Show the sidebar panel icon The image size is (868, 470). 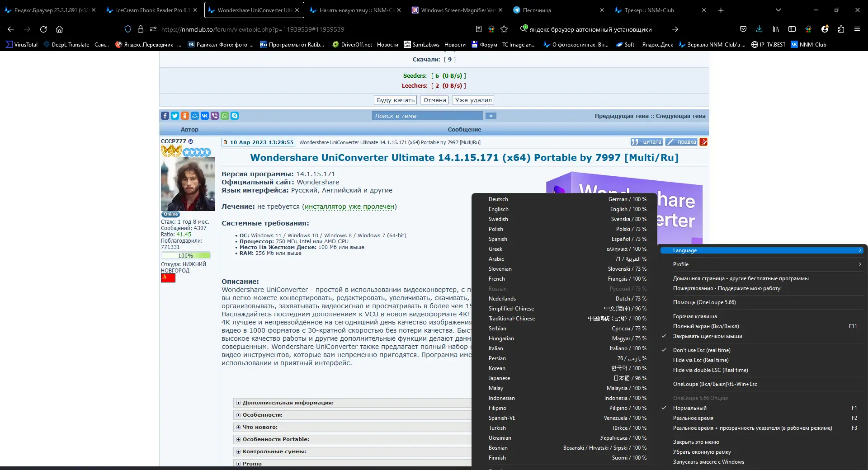tap(792, 29)
